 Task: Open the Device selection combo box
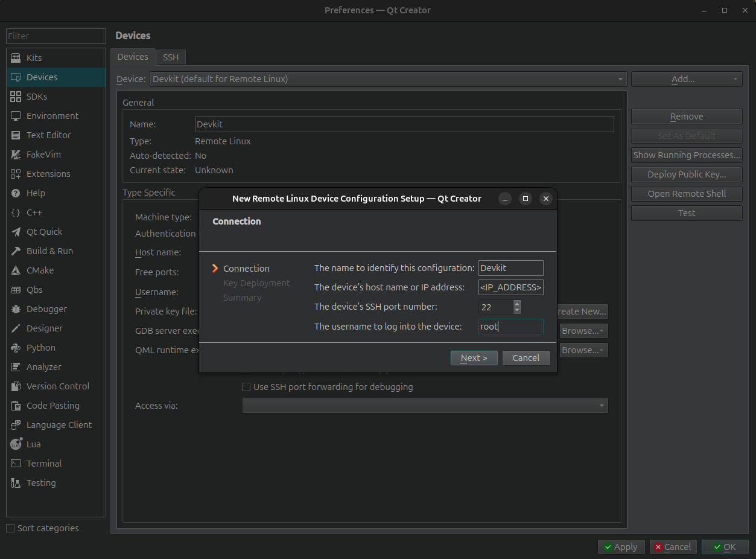(x=388, y=79)
